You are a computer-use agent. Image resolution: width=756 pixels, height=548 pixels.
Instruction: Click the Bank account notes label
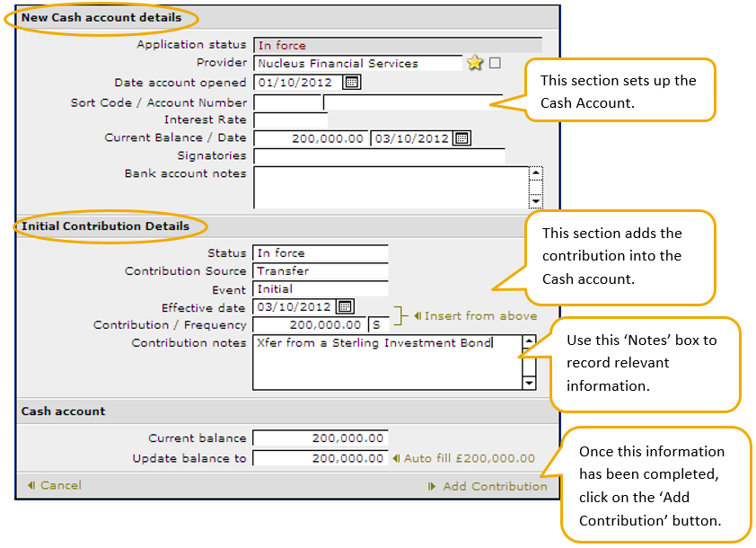(x=186, y=173)
